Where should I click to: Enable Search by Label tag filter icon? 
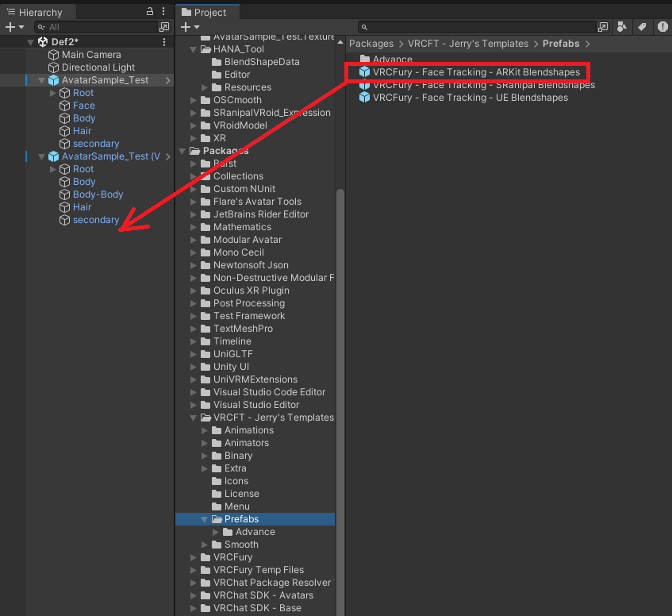pos(643,26)
